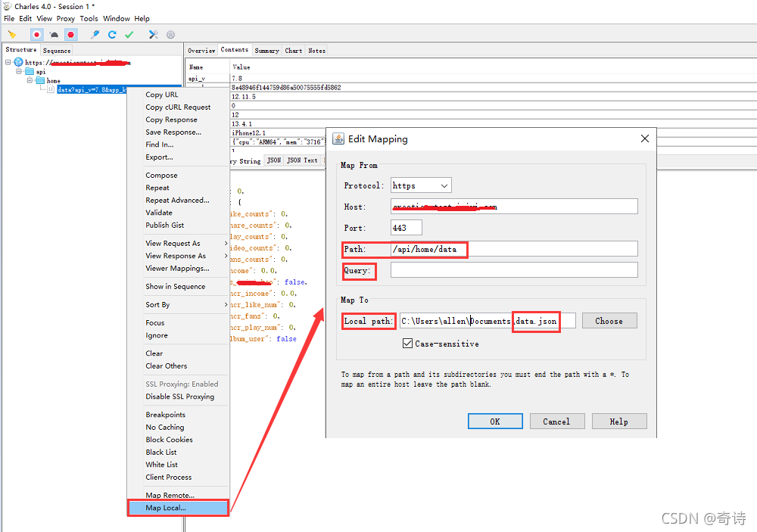Open the Tools menu
Screen dimensions: 757x532
pyautogui.click(x=89, y=18)
